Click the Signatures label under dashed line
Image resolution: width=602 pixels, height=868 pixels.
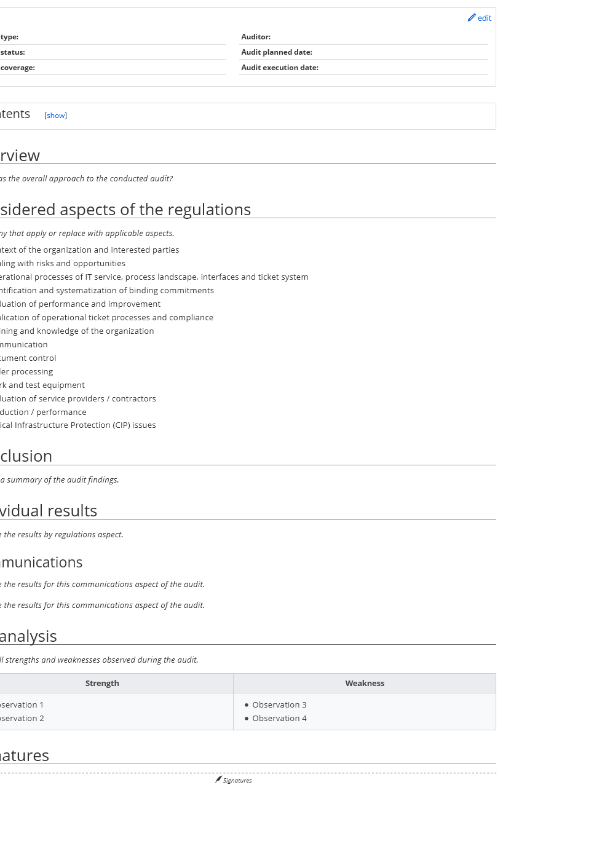click(237, 781)
